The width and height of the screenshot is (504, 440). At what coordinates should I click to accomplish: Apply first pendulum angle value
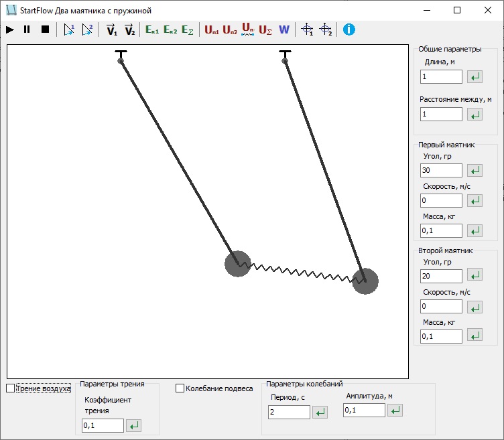[475, 170]
